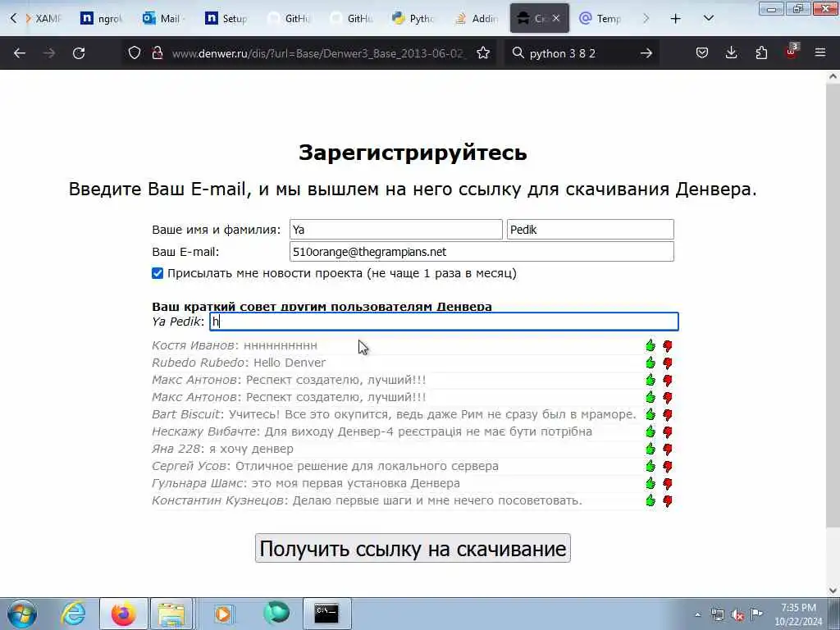Open the taskbar clock and date
This screenshot has height=630, width=840.
[x=798, y=614]
